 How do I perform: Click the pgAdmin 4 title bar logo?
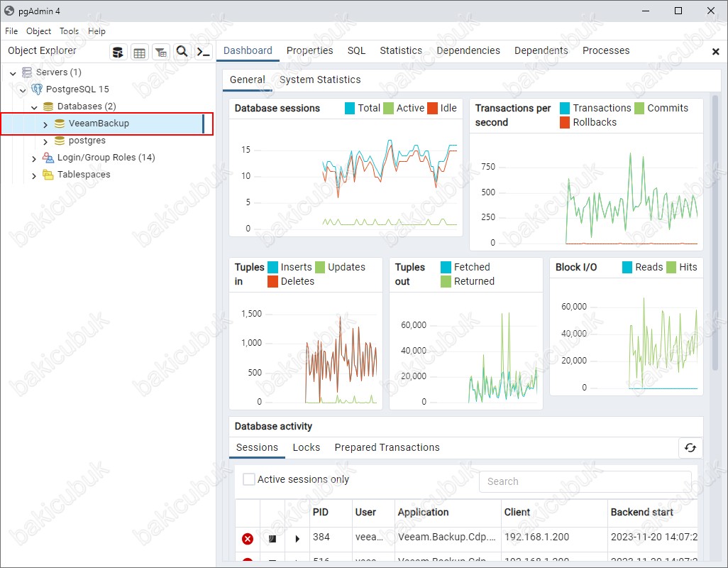tap(9, 11)
